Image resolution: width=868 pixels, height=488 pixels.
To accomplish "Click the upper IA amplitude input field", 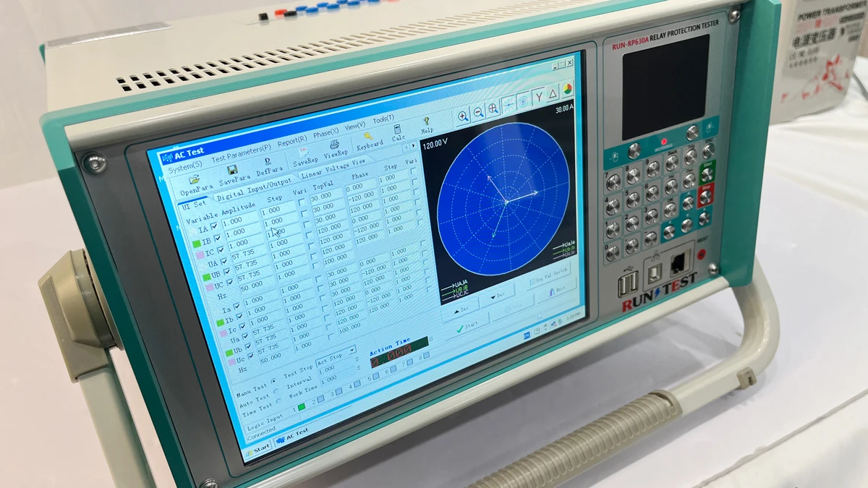I will click(x=242, y=221).
